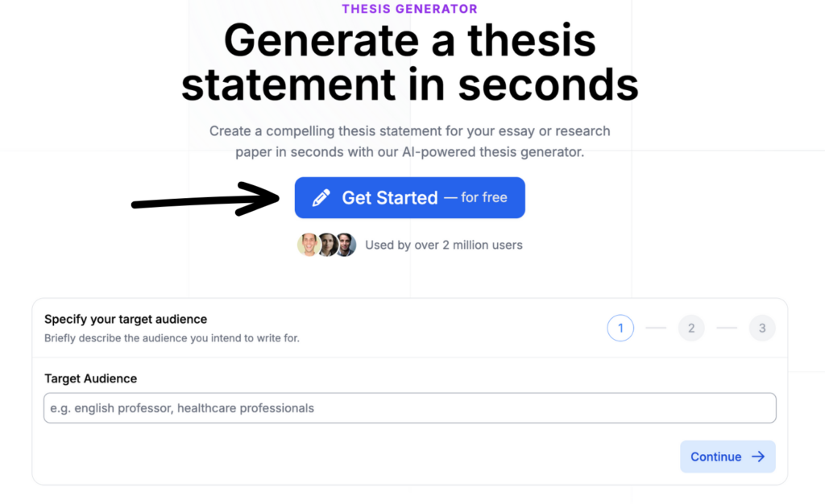The width and height of the screenshot is (825, 504).
Task: Select step 1 circle indicator
Action: [x=620, y=328]
